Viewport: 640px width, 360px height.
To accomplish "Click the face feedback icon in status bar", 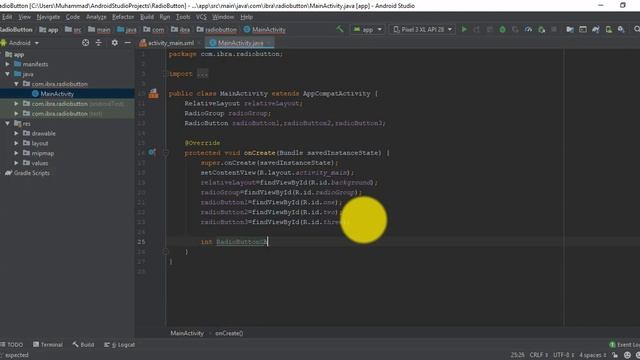I will click(627, 355).
